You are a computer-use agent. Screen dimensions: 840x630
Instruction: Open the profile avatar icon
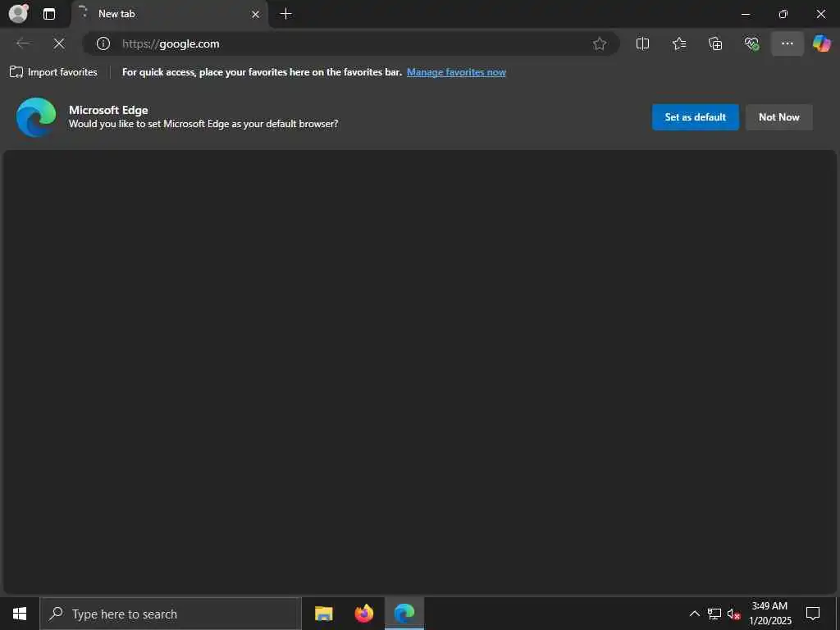tap(19, 13)
